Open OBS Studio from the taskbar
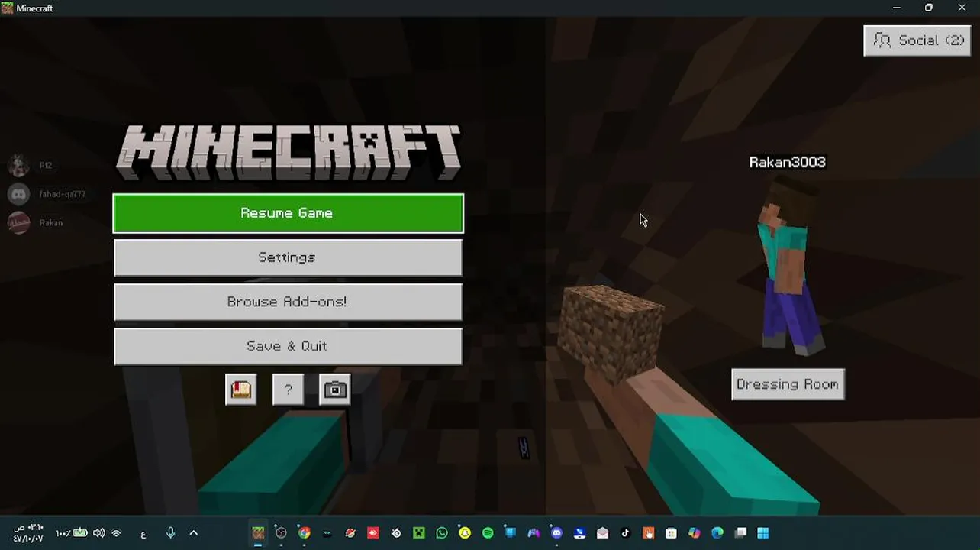The image size is (980, 550). (281, 533)
